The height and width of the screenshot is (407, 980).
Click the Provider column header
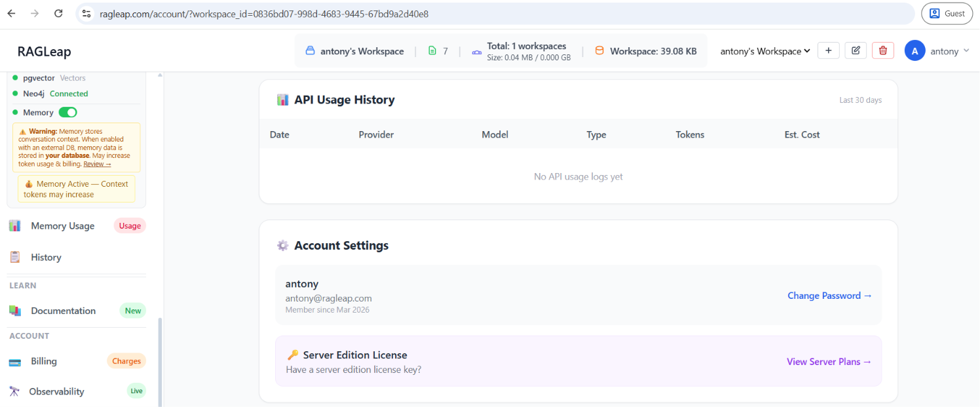click(x=376, y=134)
